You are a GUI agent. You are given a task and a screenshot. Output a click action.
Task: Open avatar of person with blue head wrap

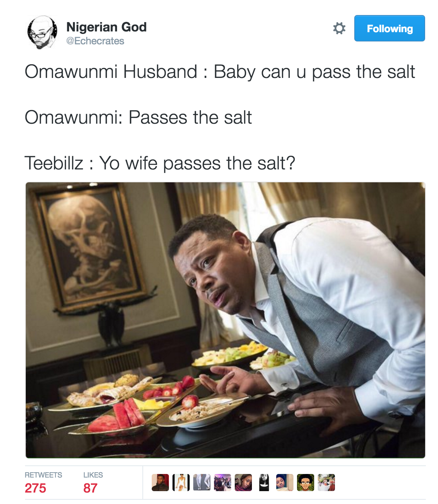tap(285, 483)
